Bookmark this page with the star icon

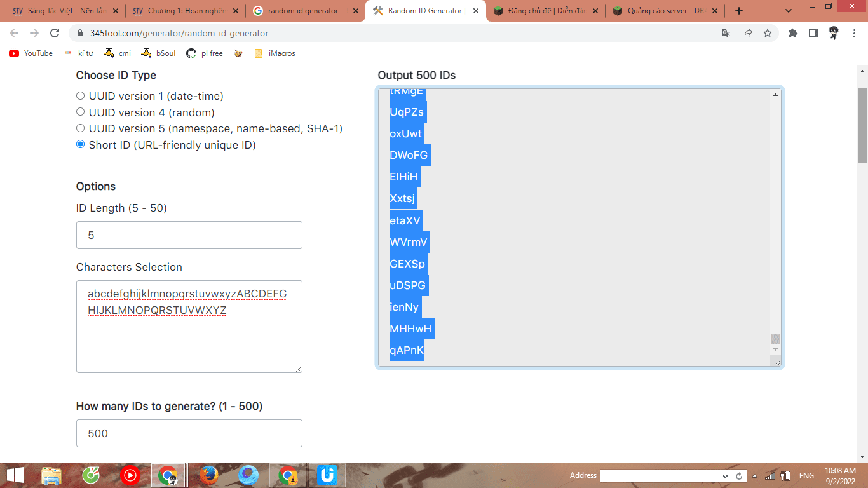(x=768, y=33)
